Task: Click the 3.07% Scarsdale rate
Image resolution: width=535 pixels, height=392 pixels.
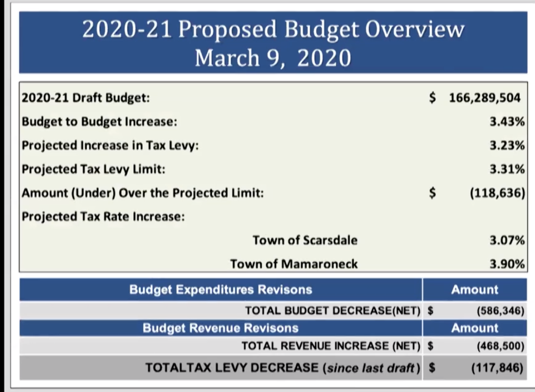Action: (507, 240)
